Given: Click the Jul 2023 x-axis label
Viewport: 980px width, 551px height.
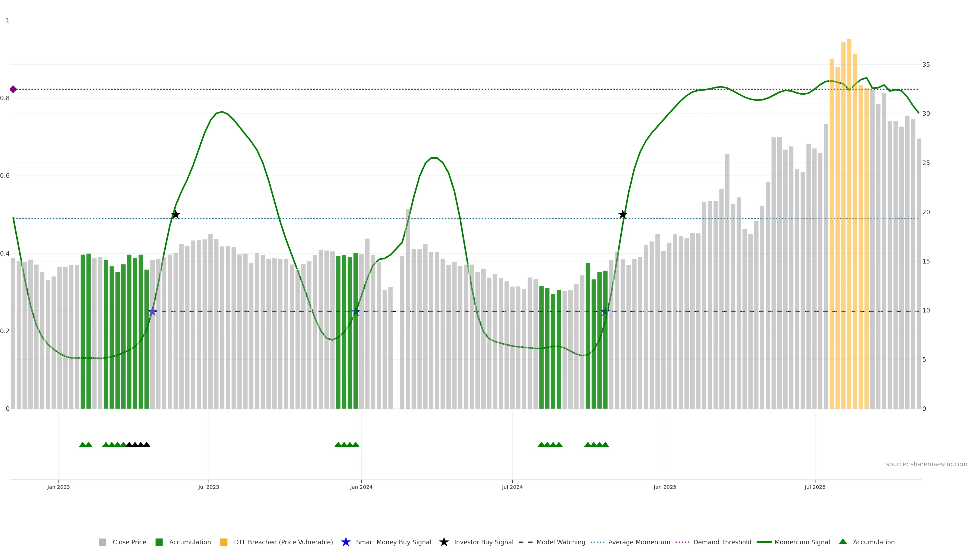Looking at the screenshot, I should (209, 487).
